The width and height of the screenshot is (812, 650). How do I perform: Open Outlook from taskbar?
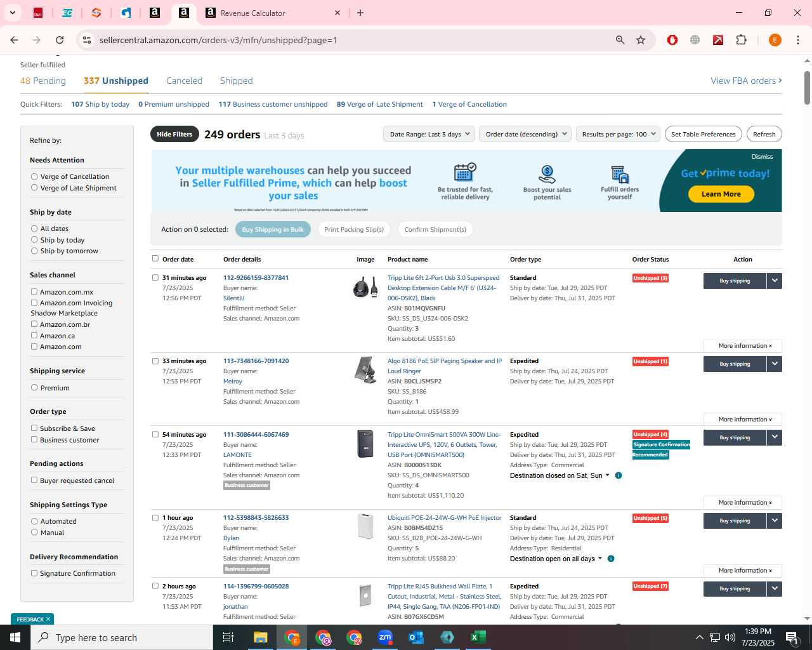416,637
